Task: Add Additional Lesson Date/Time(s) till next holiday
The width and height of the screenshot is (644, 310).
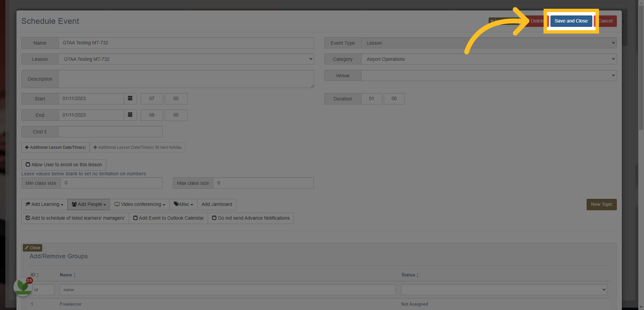Action: coord(138,147)
